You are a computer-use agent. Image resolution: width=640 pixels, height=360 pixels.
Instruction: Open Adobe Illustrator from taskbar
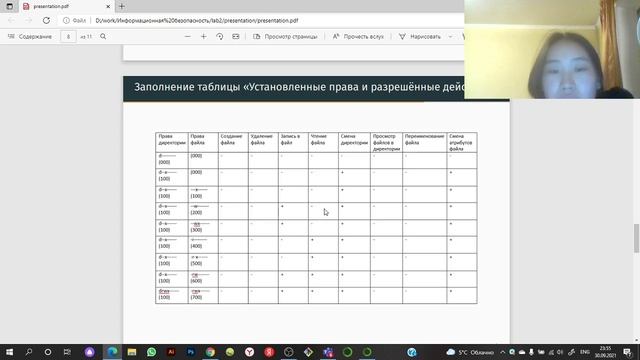tap(171, 352)
